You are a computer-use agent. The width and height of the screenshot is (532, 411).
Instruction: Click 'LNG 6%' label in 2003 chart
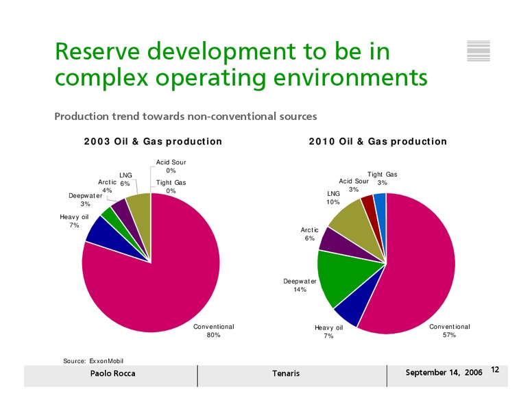point(125,179)
